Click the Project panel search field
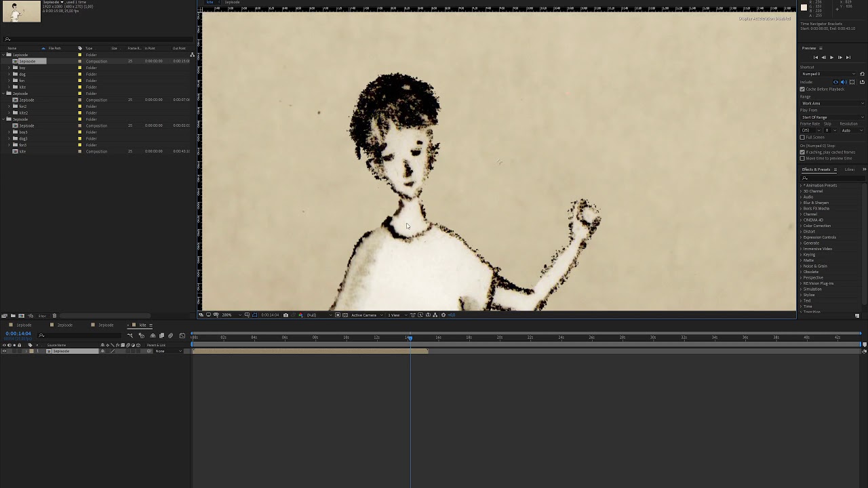The image size is (868, 488). tap(98, 39)
